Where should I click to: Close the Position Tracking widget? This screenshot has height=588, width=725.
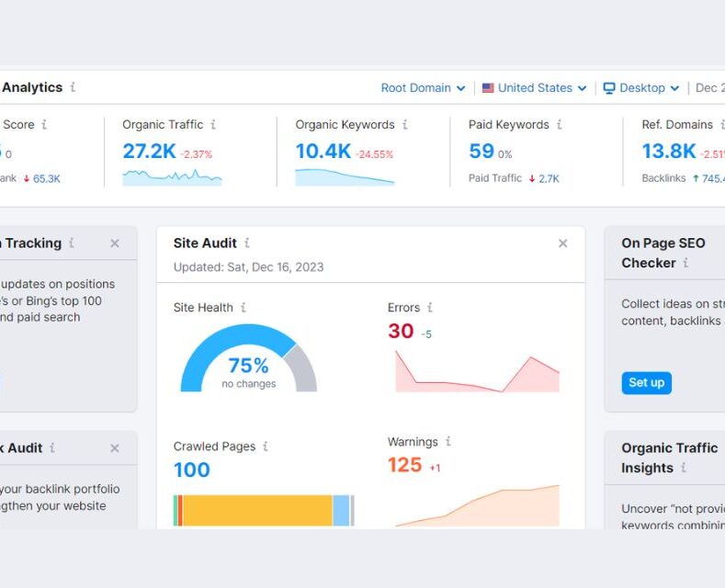(x=115, y=243)
